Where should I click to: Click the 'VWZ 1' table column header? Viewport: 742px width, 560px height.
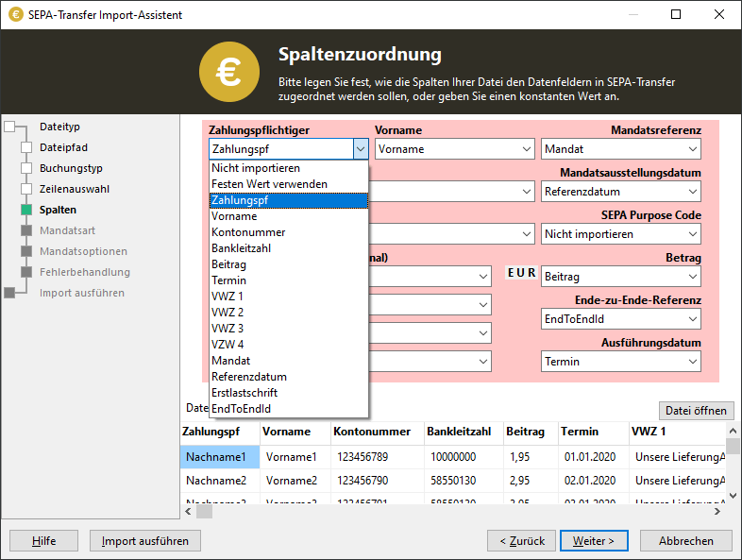pyautogui.click(x=677, y=432)
